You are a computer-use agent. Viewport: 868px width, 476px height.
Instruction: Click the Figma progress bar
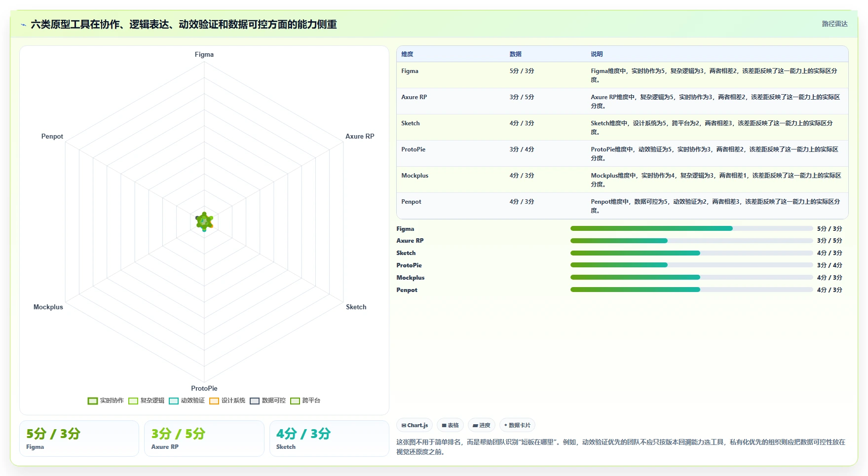tap(692, 228)
